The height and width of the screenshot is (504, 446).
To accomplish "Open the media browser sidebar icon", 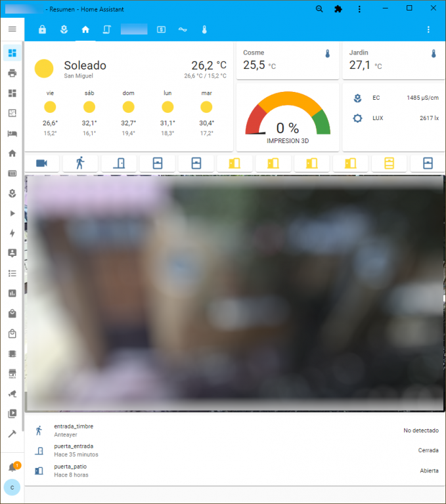I will (12, 413).
